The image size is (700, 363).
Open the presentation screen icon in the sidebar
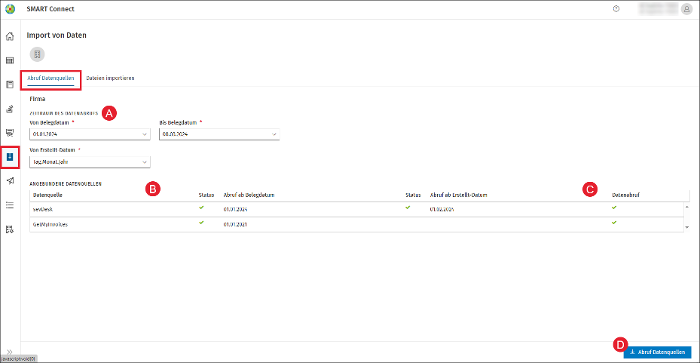click(10, 133)
